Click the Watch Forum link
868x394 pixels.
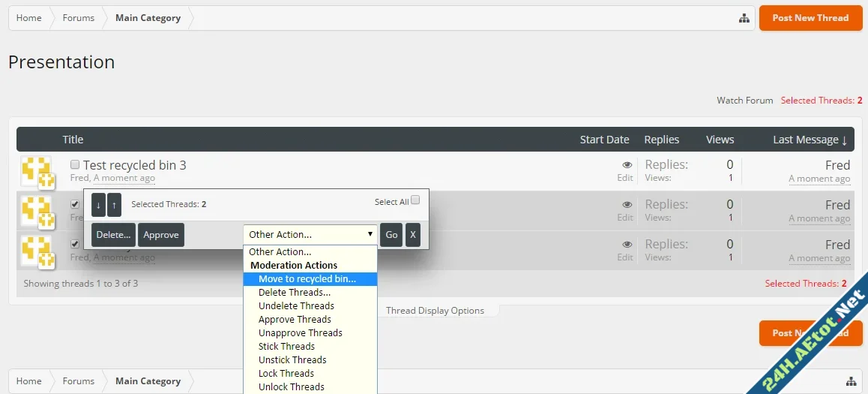[744, 101]
